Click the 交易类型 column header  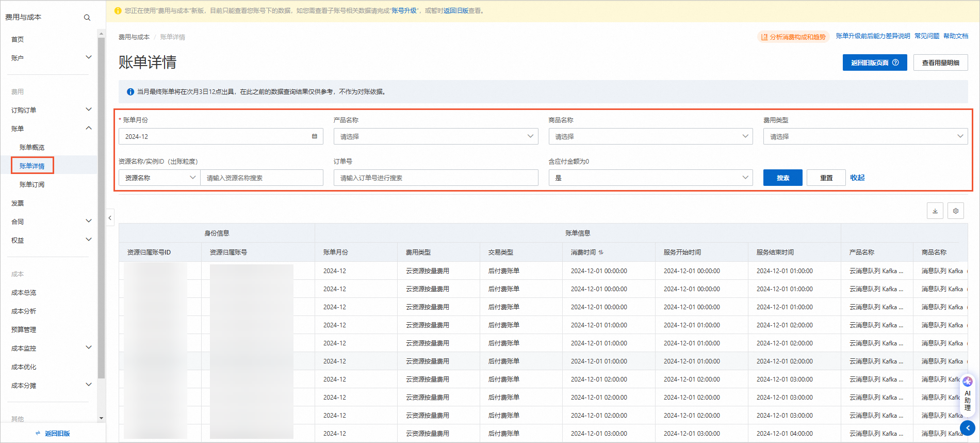tap(521, 252)
